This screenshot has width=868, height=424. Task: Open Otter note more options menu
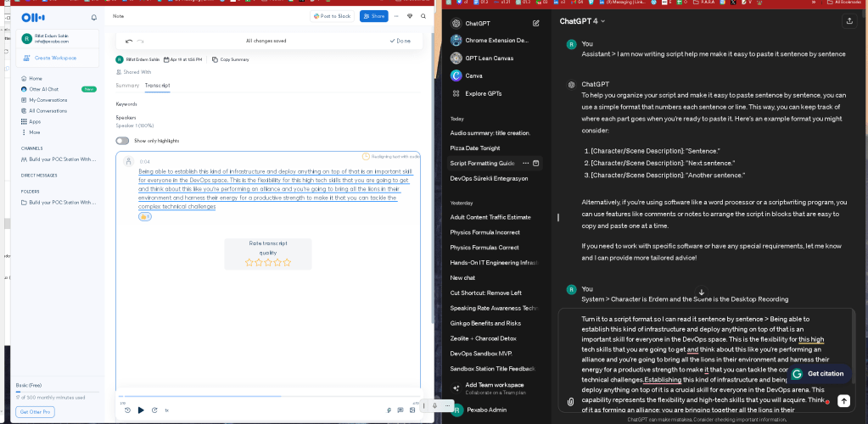coord(396,16)
